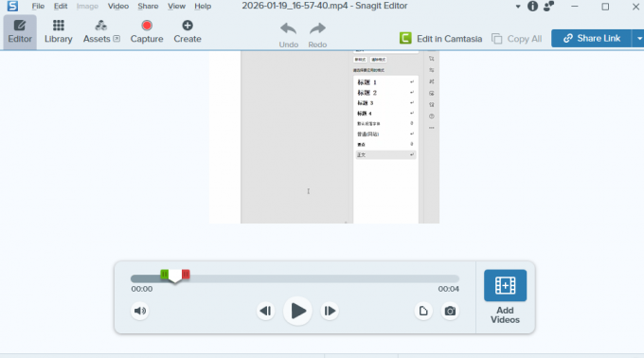
Task: Open the View menu
Action: (x=176, y=7)
